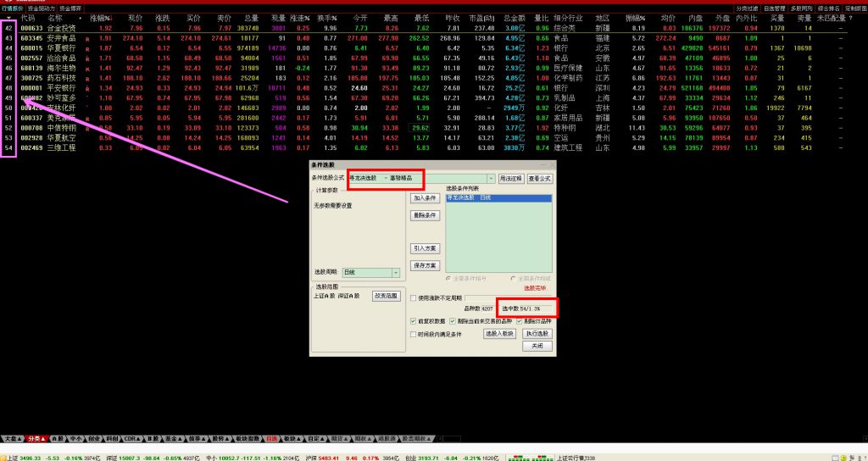The height and width of the screenshot is (461, 868).
Task: Enable 使用涨跌不定周期 checkbox
Action: coord(413,298)
